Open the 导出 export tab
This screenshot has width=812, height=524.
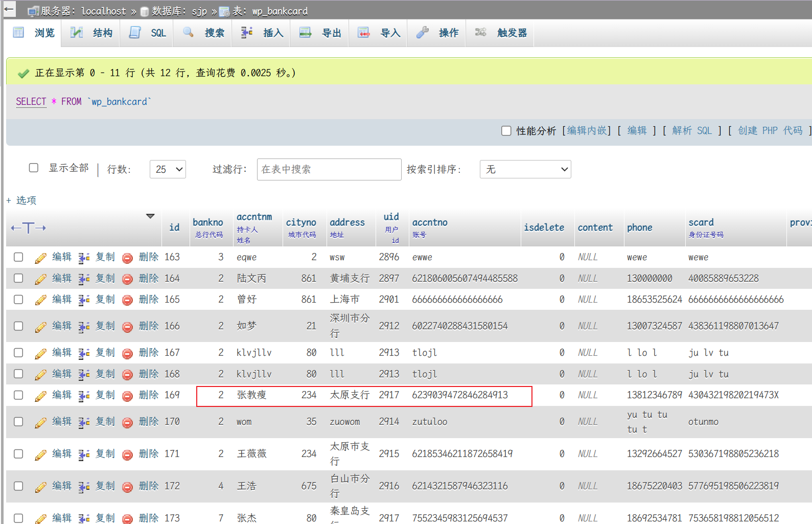320,33
